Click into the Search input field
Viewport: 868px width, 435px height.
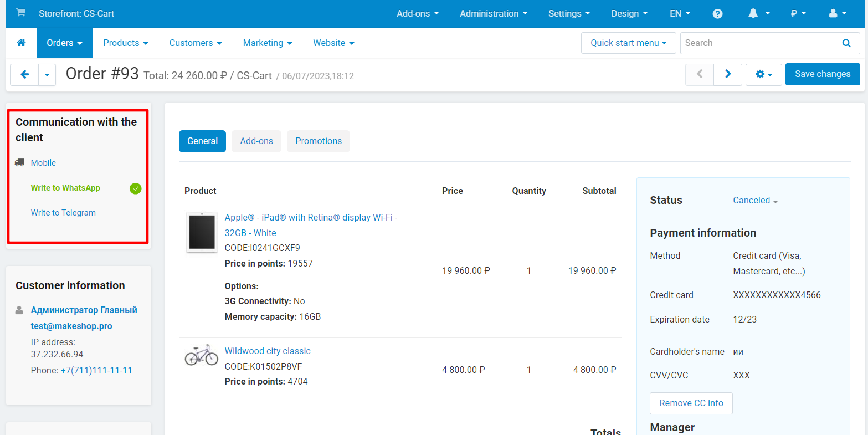tap(756, 43)
